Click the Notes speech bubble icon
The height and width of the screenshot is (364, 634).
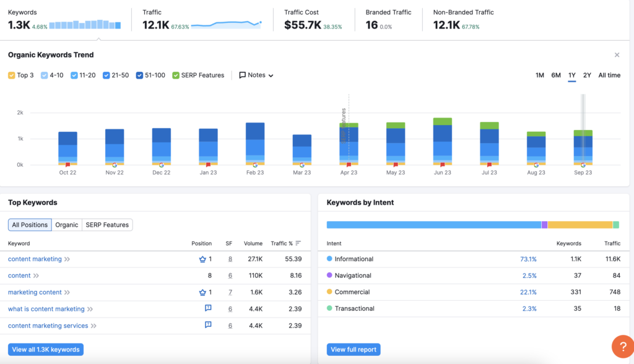pos(242,76)
